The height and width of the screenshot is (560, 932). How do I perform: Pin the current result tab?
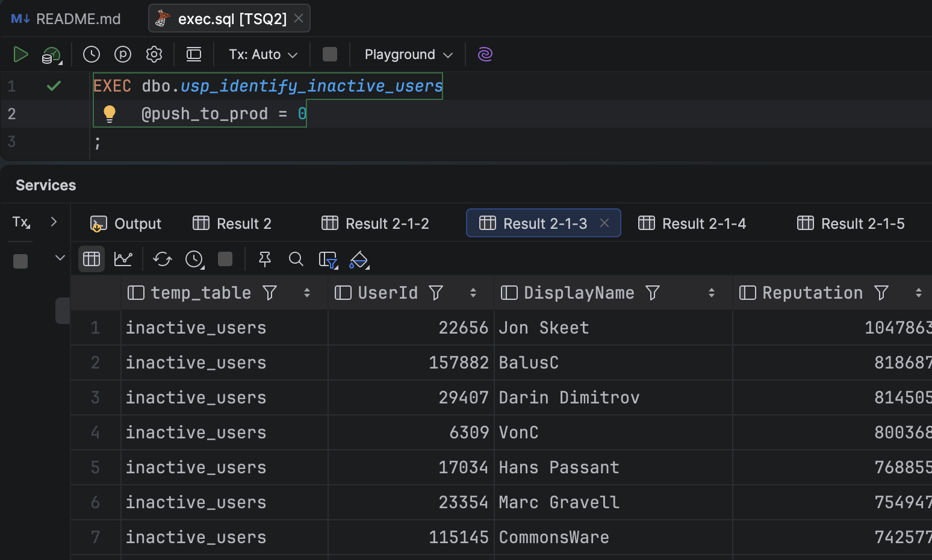pyautogui.click(x=264, y=259)
